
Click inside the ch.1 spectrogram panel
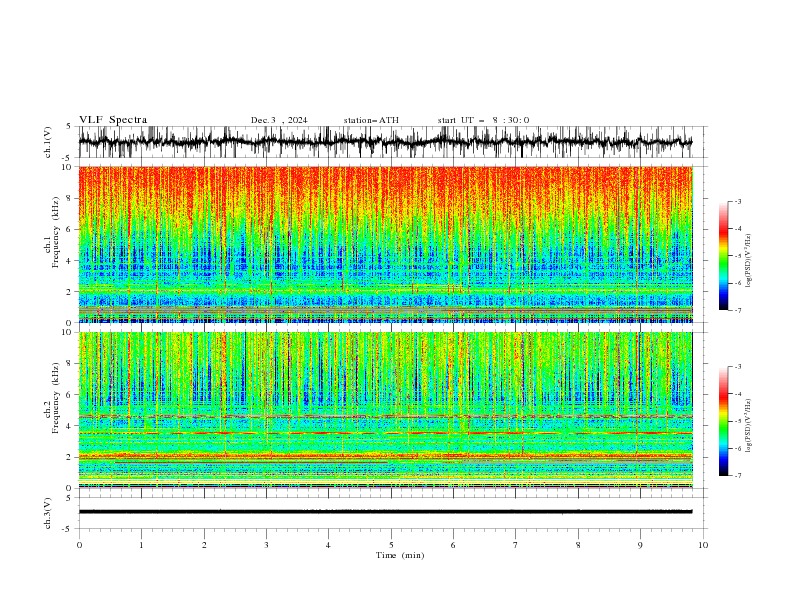(x=385, y=244)
